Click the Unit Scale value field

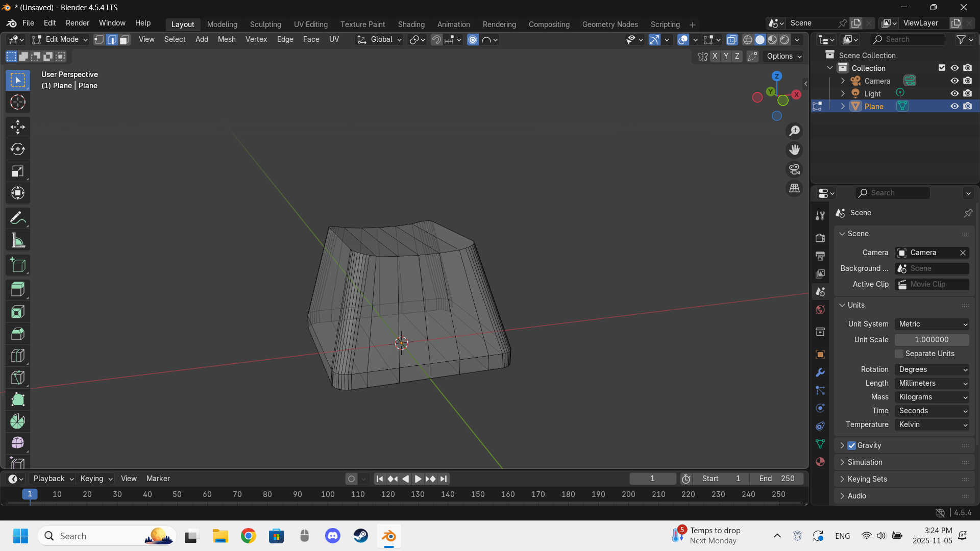point(932,340)
